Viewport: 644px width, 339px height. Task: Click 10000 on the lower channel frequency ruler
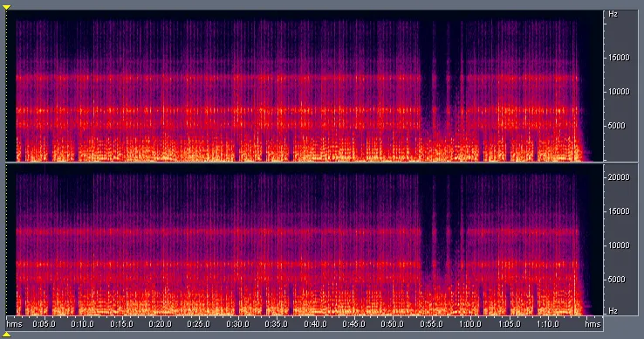click(x=619, y=246)
